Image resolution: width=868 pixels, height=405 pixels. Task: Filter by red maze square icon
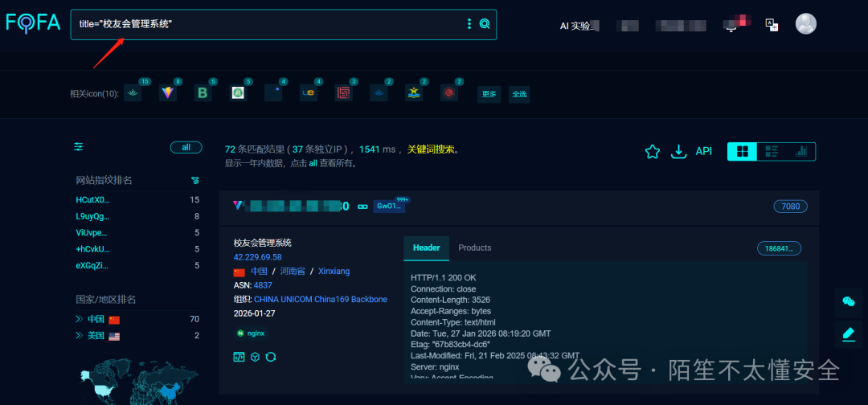[x=344, y=93]
